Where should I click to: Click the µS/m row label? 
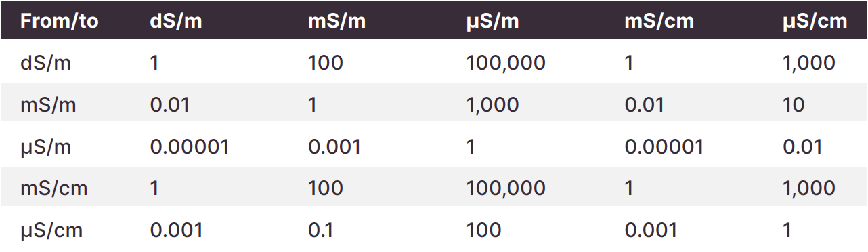[46, 146]
